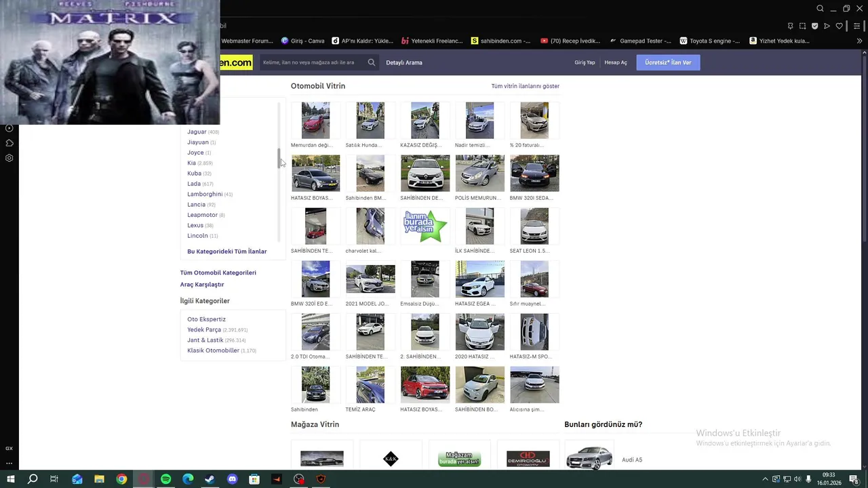868x488 pixels.
Task: Select Lexus in the brand list
Action: click(195, 225)
